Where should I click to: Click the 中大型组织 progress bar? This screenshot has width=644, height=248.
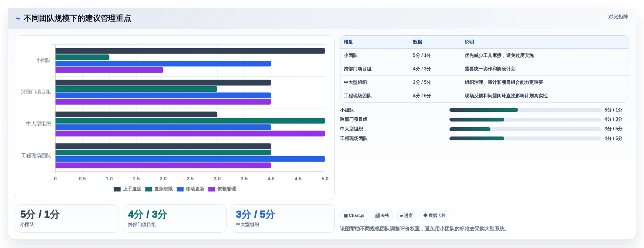tap(525, 129)
